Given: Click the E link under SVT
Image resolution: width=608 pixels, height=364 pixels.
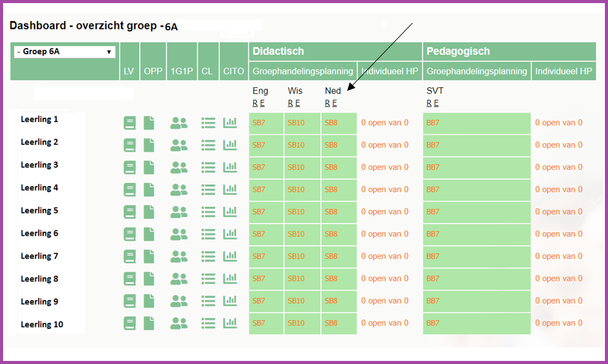Looking at the screenshot, I should click(436, 103).
